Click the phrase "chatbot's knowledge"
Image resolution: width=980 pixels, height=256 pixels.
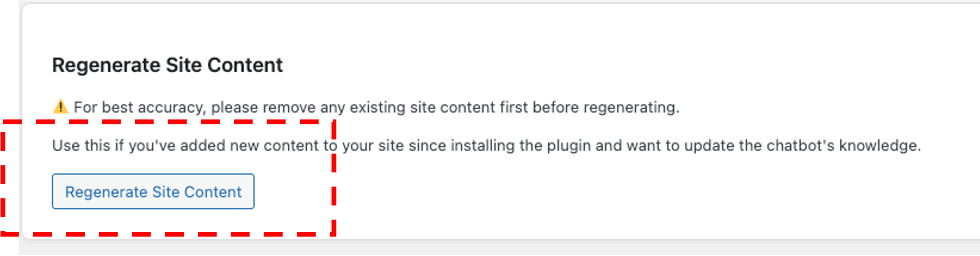pos(844,146)
